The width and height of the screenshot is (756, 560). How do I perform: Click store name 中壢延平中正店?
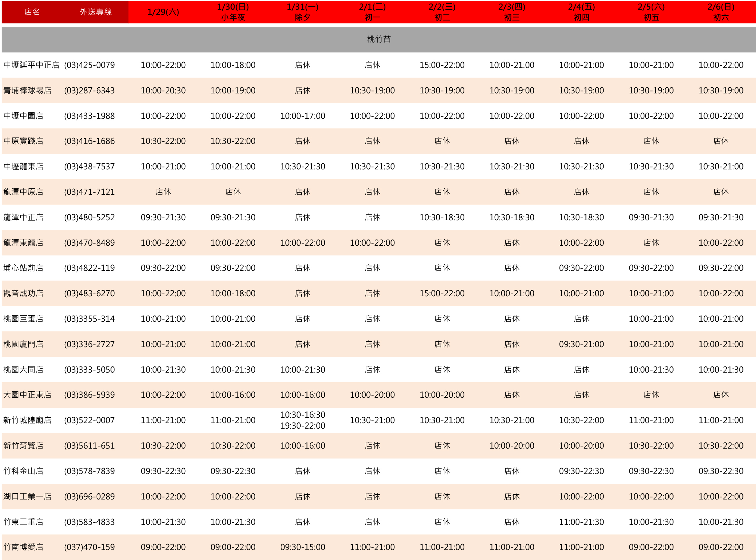[31, 65]
